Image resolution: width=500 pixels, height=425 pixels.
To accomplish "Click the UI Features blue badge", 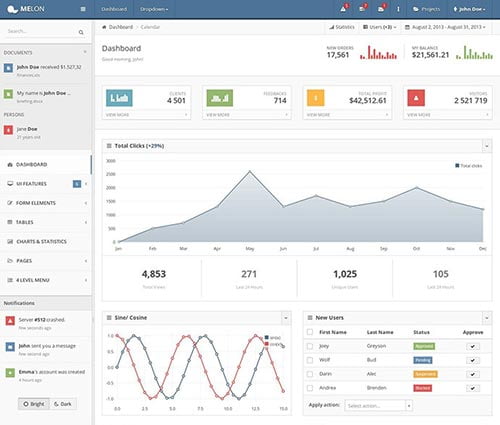I will [77, 184].
